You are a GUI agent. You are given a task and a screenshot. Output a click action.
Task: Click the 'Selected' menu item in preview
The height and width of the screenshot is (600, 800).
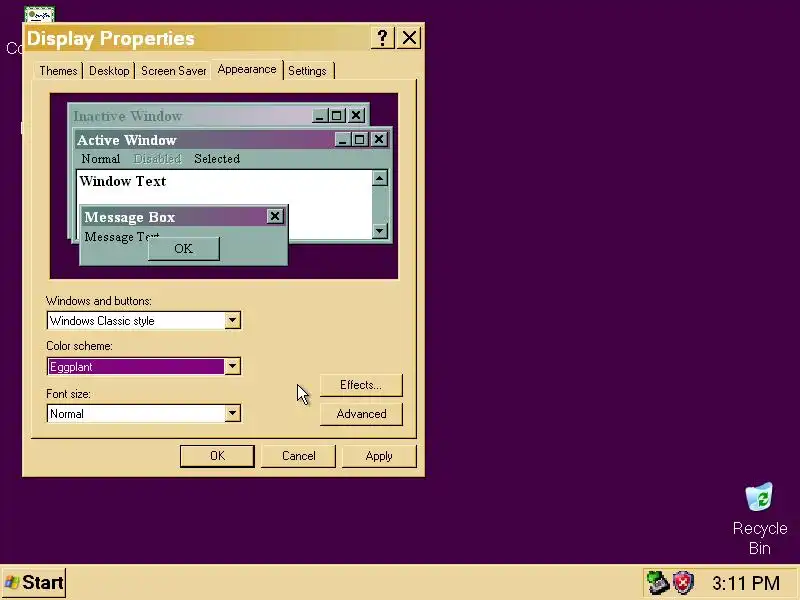(217, 159)
